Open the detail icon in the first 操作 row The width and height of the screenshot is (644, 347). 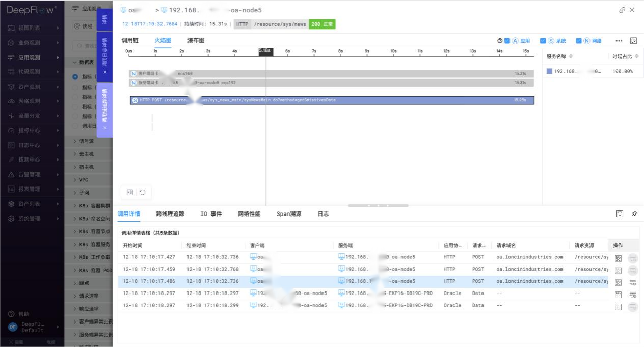click(x=618, y=257)
